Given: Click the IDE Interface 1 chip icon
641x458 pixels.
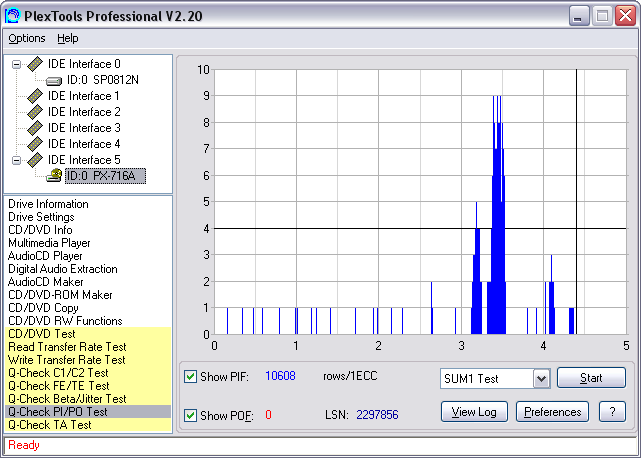Looking at the screenshot, I should [35, 96].
